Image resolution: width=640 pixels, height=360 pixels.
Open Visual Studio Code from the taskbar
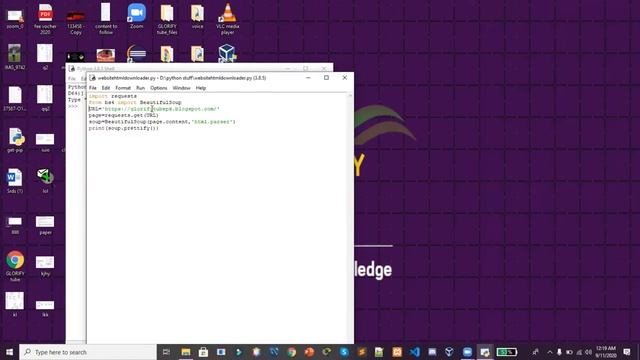pos(415,352)
